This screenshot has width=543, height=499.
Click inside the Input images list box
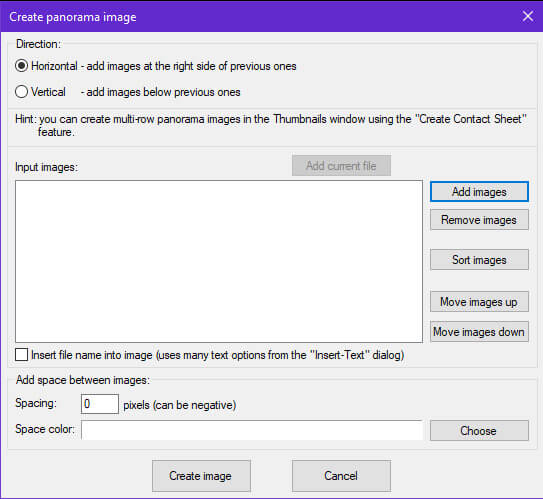tap(219, 261)
